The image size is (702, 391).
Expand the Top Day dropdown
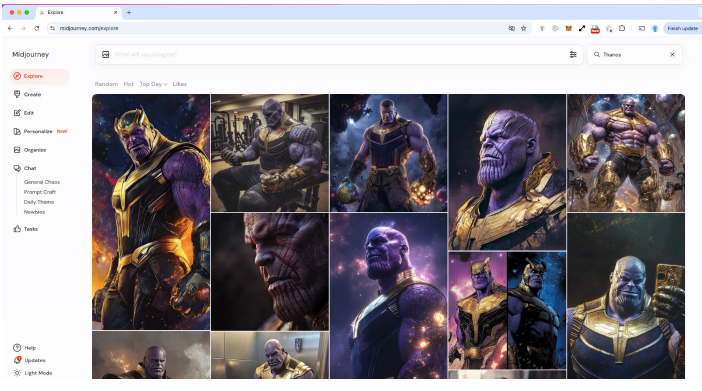pos(153,84)
